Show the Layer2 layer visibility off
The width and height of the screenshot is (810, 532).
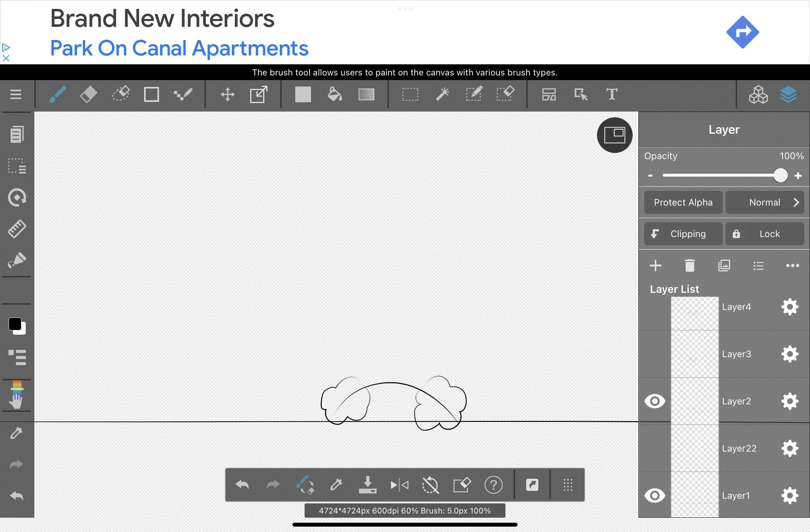(x=655, y=401)
